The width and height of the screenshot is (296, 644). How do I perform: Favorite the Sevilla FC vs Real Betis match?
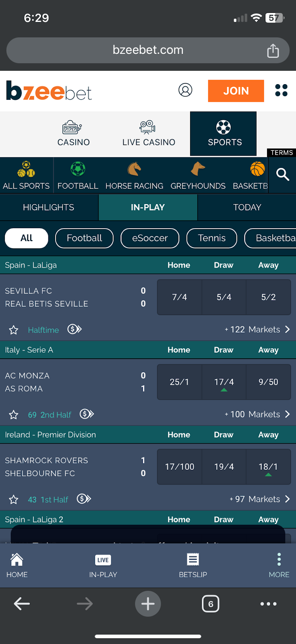[14, 330]
